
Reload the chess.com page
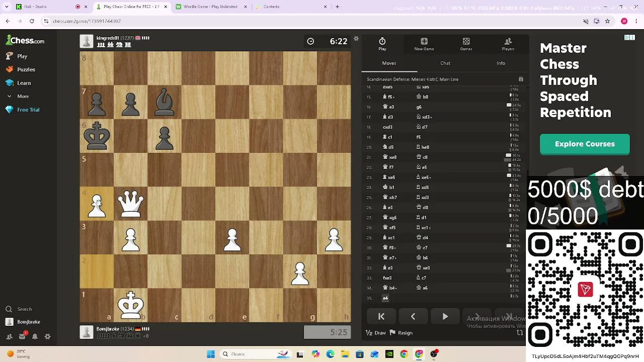click(x=32, y=21)
